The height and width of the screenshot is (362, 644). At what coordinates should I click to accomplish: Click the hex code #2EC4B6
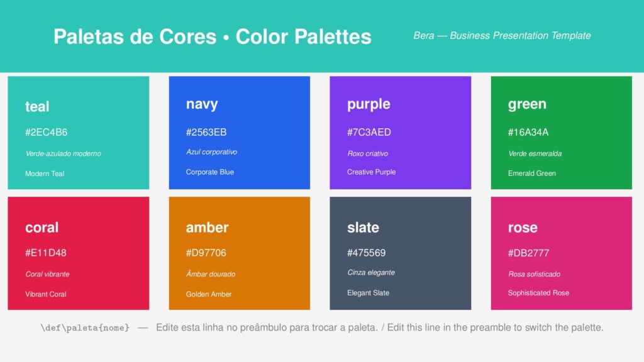[46, 132]
